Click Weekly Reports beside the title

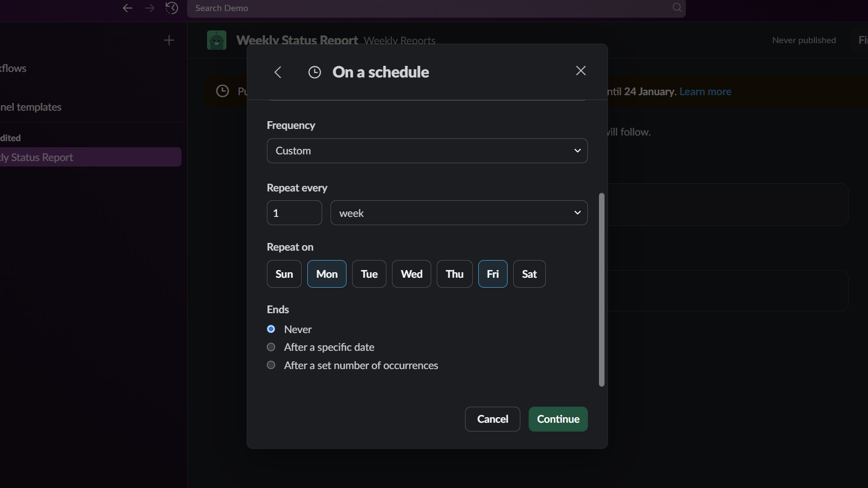[400, 40]
